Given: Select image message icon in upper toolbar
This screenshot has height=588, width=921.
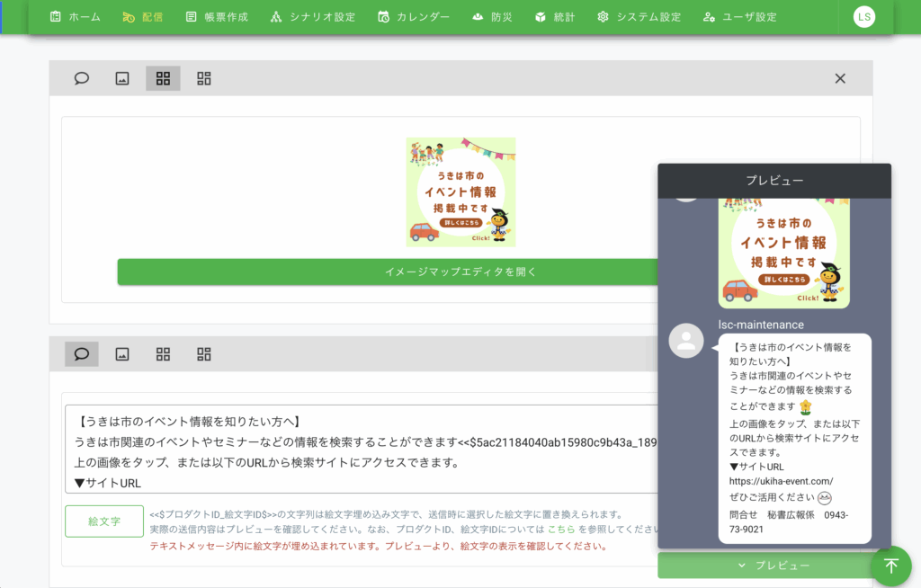Looking at the screenshot, I should pyautogui.click(x=122, y=78).
